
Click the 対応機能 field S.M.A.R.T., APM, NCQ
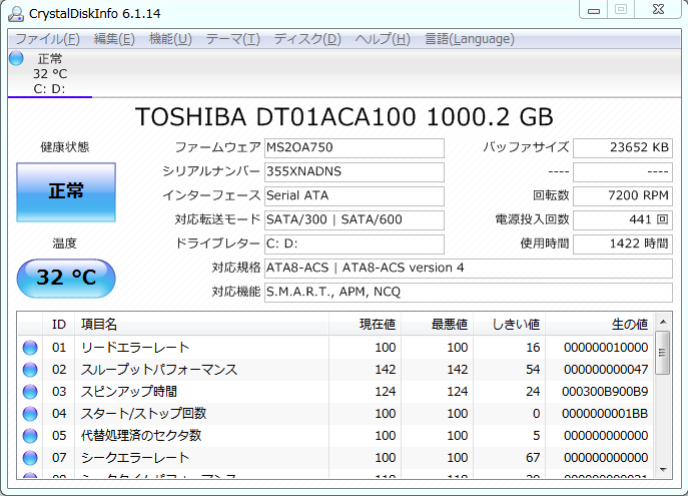click(x=468, y=293)
